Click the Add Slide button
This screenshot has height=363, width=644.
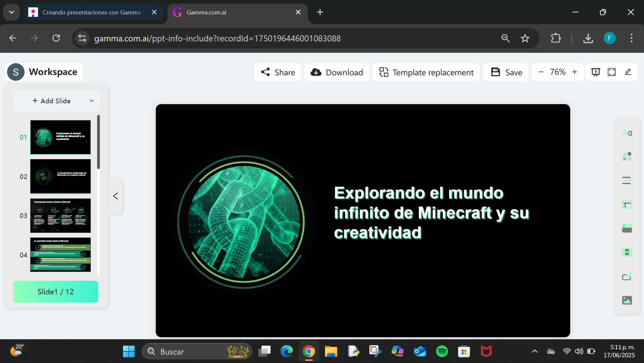[51, 101]
